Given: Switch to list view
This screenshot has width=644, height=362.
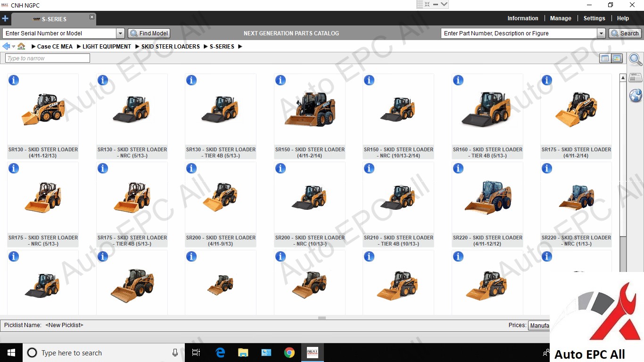Looking at the screenshot, I should click(605, 58).
